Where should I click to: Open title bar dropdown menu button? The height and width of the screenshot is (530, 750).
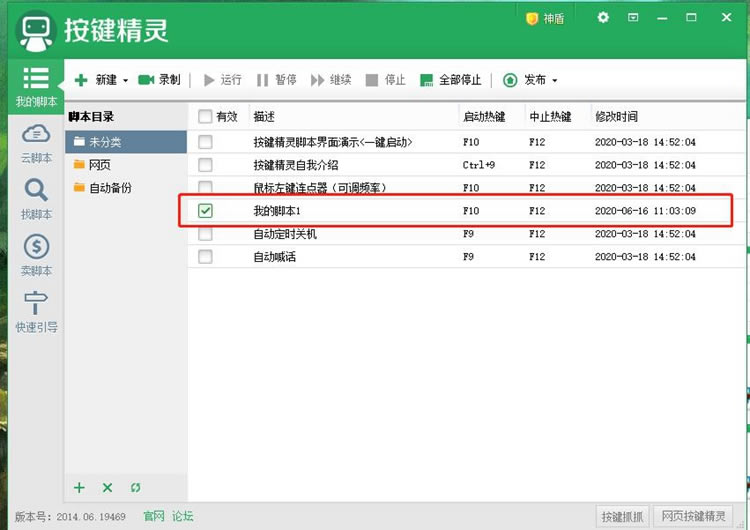click(633, 18)
